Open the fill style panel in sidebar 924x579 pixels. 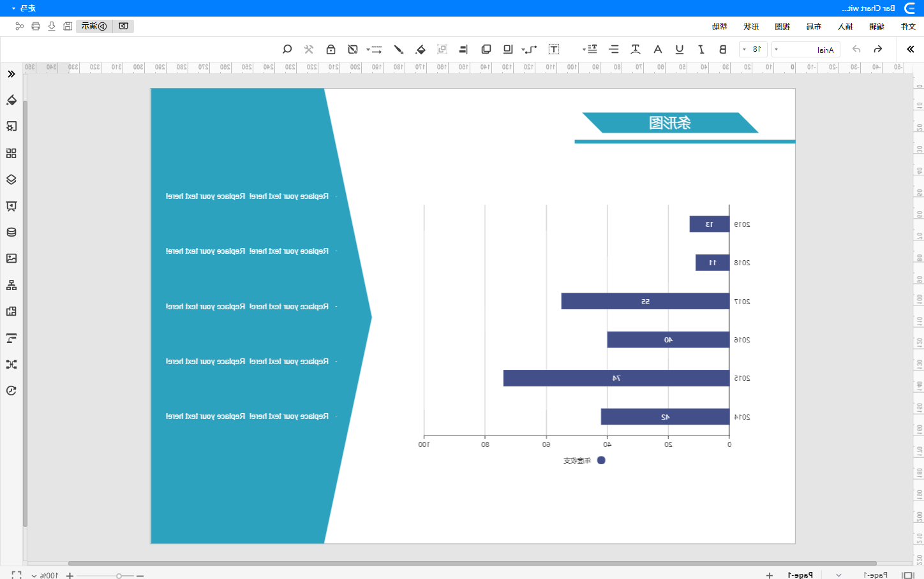click(11, 100)
